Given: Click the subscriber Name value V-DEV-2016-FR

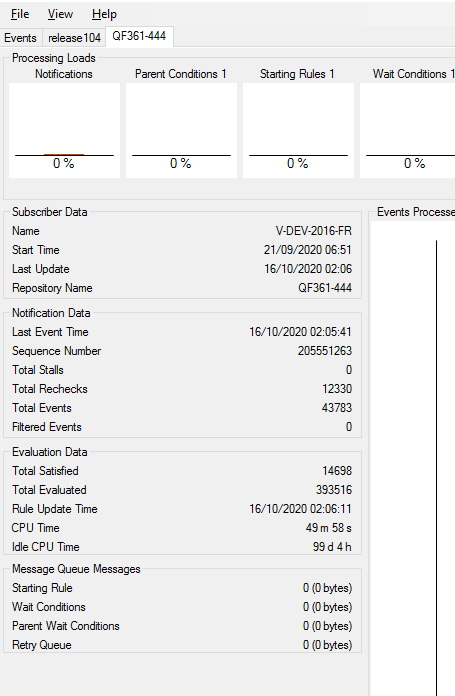Looking at the screenshot, I should pos(313,231).
